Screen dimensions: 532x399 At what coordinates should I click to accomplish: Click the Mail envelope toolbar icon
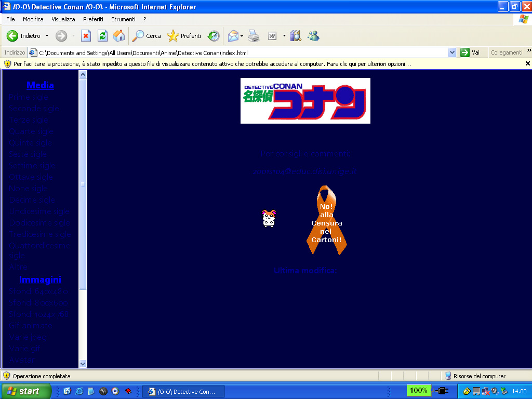click(x=233, y=36)
